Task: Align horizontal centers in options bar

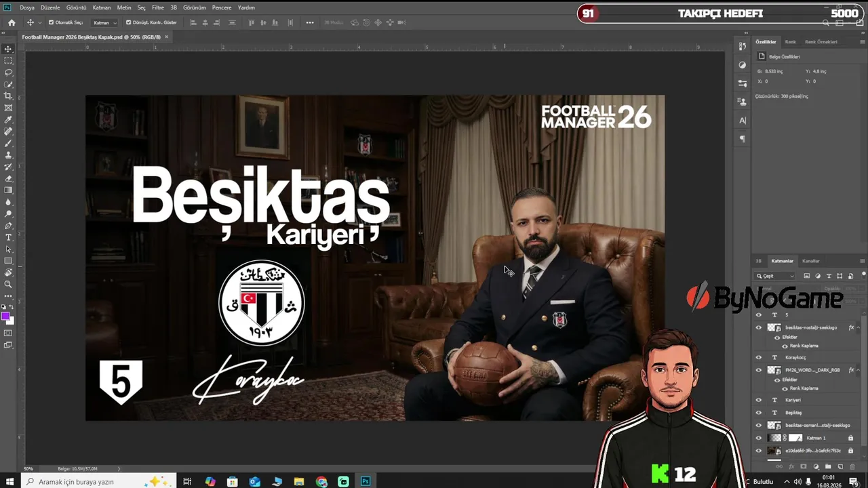Action: click(x=205, y=22)
